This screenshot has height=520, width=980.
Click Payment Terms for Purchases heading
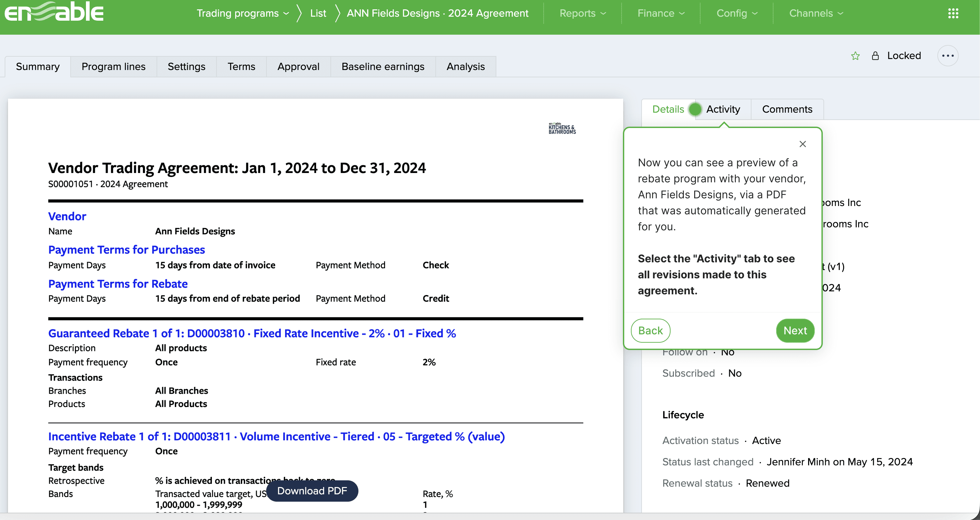coord(127,250)
